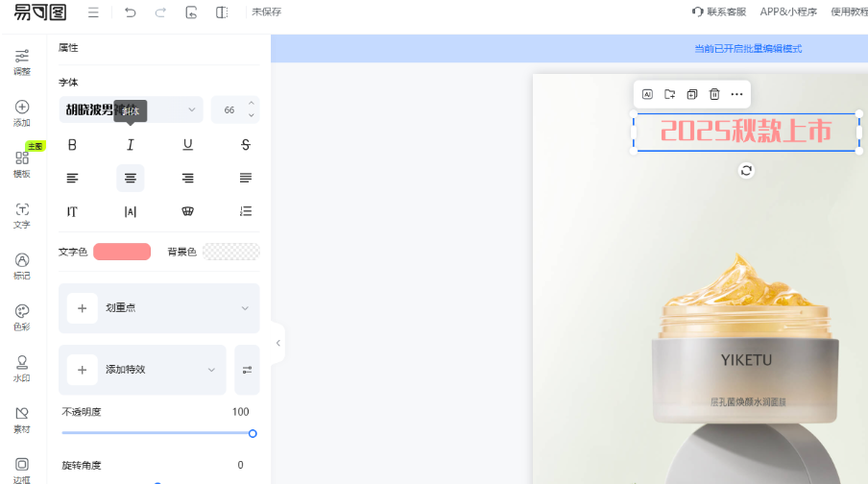
Task: Click the AI icon in floating toolbar
Action: (x=647, y=94)
